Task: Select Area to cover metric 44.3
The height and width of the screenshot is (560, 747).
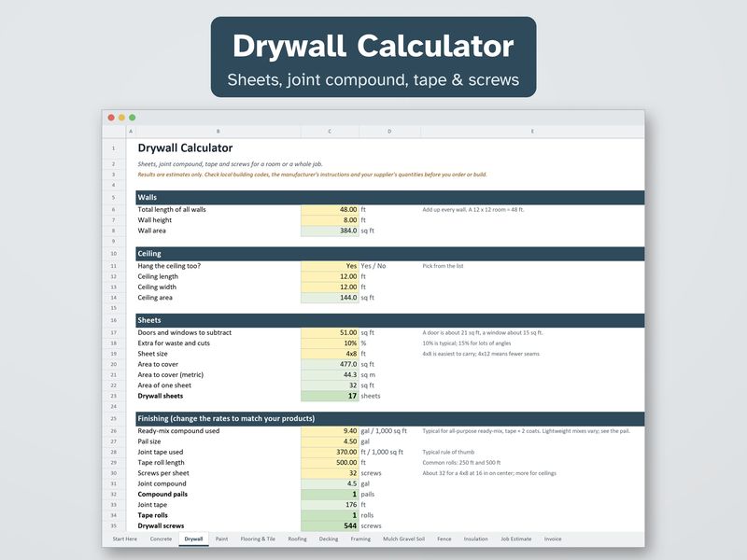Action: [x=330, y=375]
